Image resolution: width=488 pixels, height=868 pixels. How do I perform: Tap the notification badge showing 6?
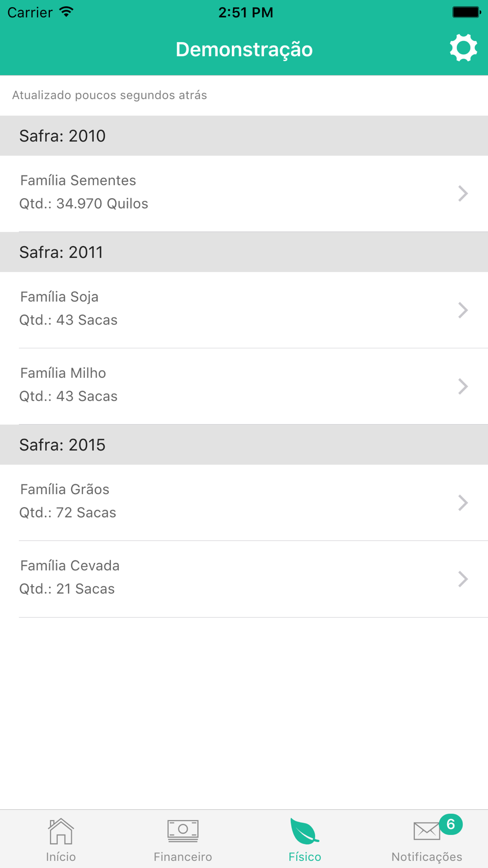(x=450, y=825)
